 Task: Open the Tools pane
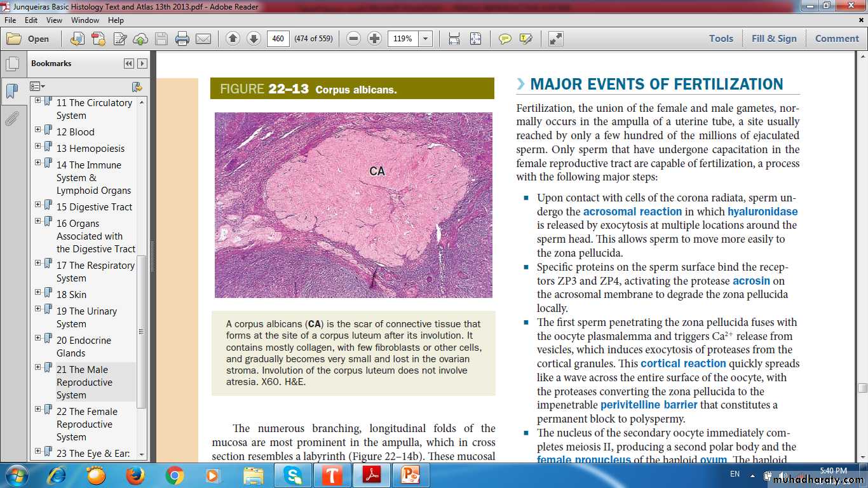pos(721,39)
